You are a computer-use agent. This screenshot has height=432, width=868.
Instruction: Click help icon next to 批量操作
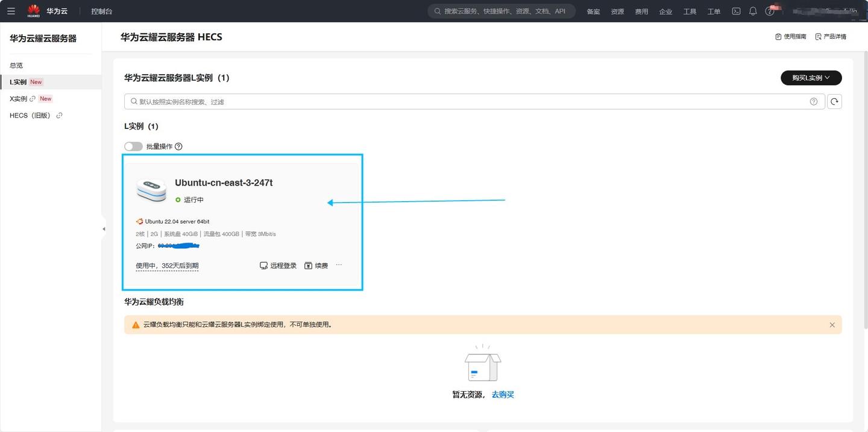[178, 146]
